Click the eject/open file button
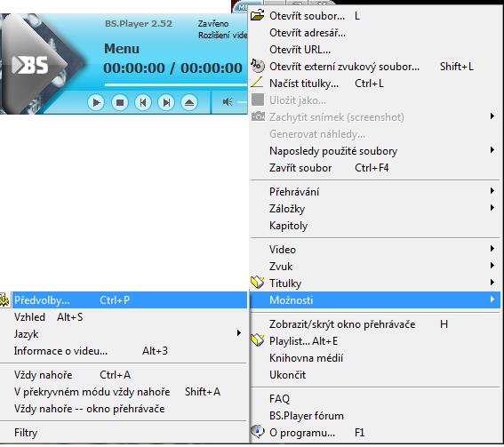This screenshot has width=504, height=447. (189, 102)
